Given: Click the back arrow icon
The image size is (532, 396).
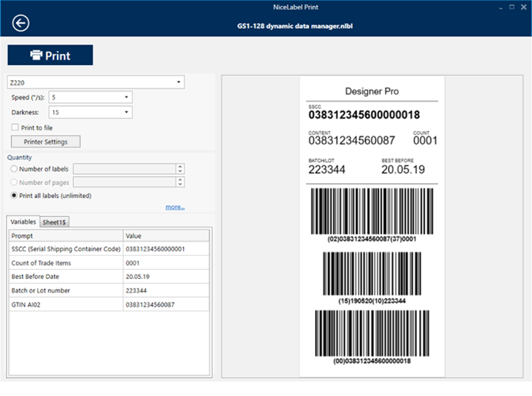Looking at the screenshot, I should [21, 23].
